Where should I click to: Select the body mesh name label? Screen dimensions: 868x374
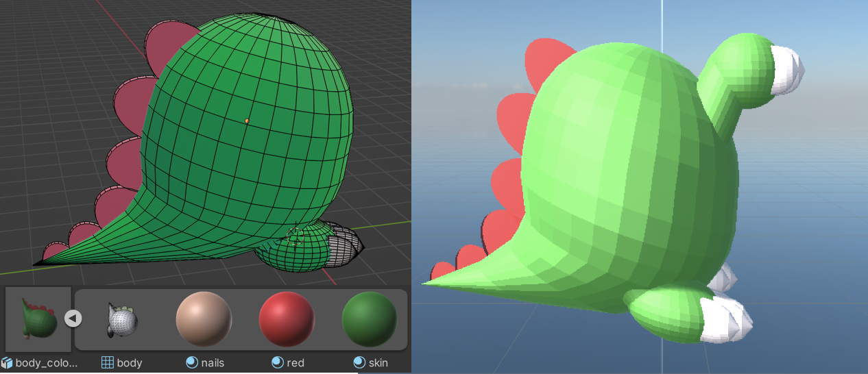click(x=130, y=362)
